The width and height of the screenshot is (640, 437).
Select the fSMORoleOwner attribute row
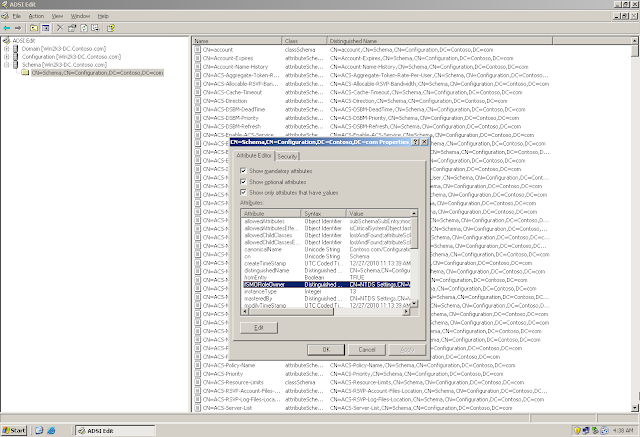327,284
